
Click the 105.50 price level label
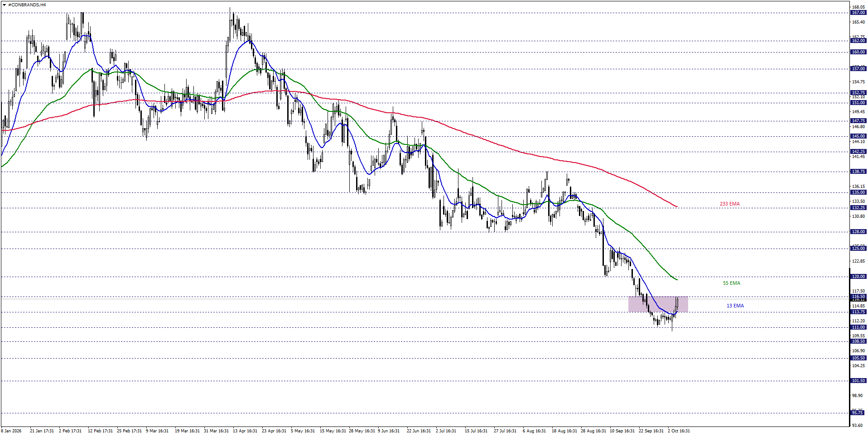point(858,358)
